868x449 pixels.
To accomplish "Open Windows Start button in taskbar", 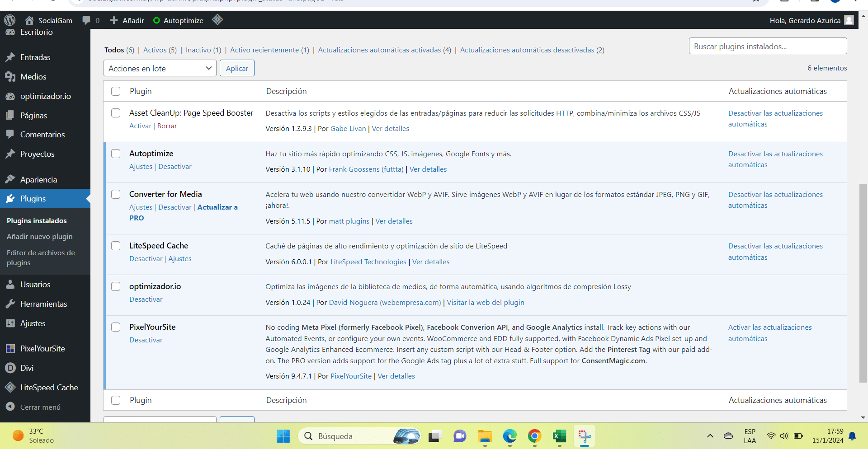I will tap(283, 436).
